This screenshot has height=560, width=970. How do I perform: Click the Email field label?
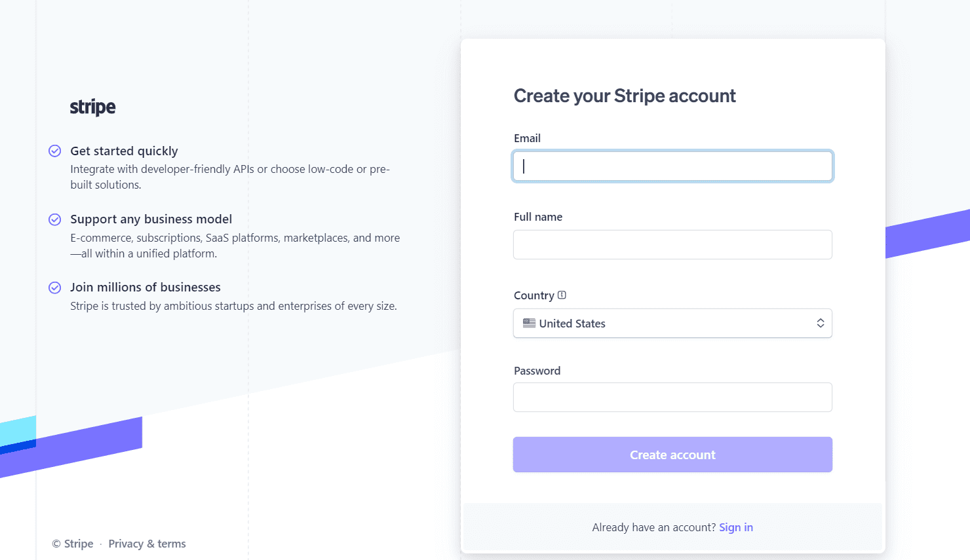pyautogui.click(x=527, y=138)
